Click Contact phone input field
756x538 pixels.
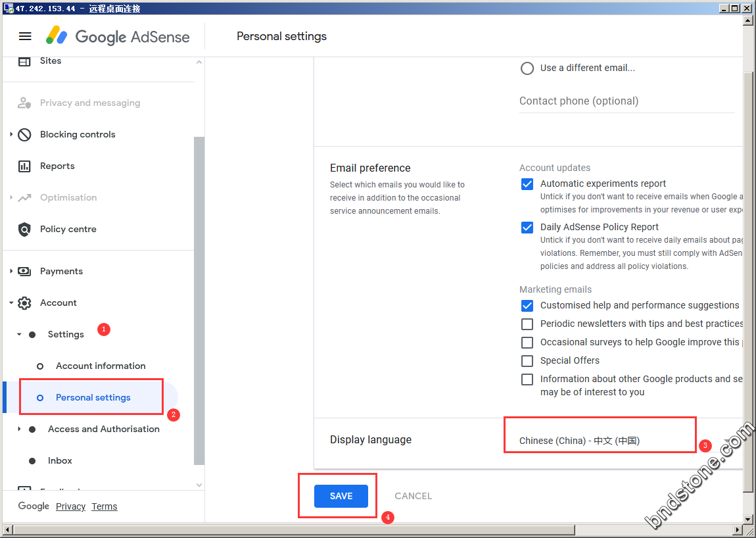pos(626,101)
